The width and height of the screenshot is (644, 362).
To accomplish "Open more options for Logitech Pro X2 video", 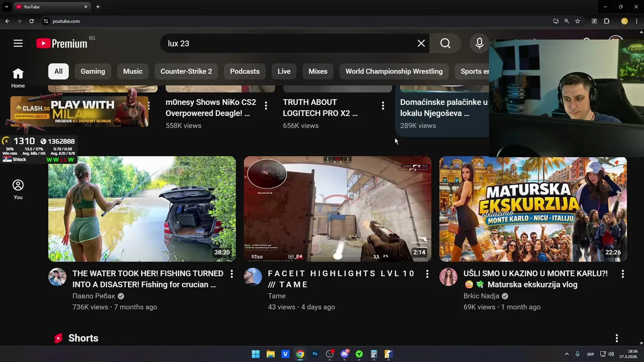I will [383, 106].
